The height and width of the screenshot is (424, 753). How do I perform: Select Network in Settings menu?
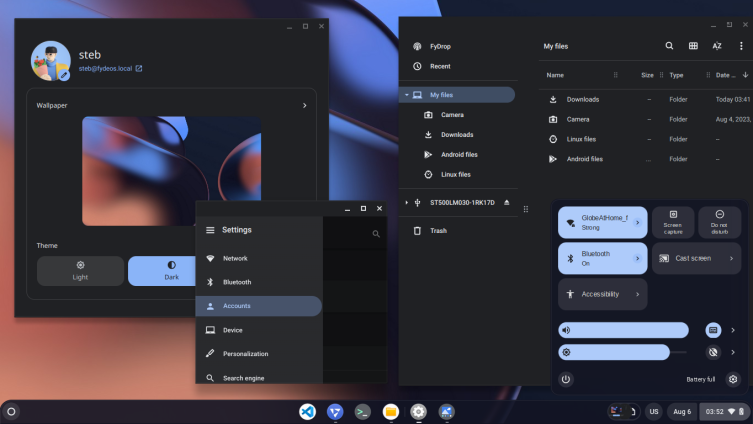(258, 258)
